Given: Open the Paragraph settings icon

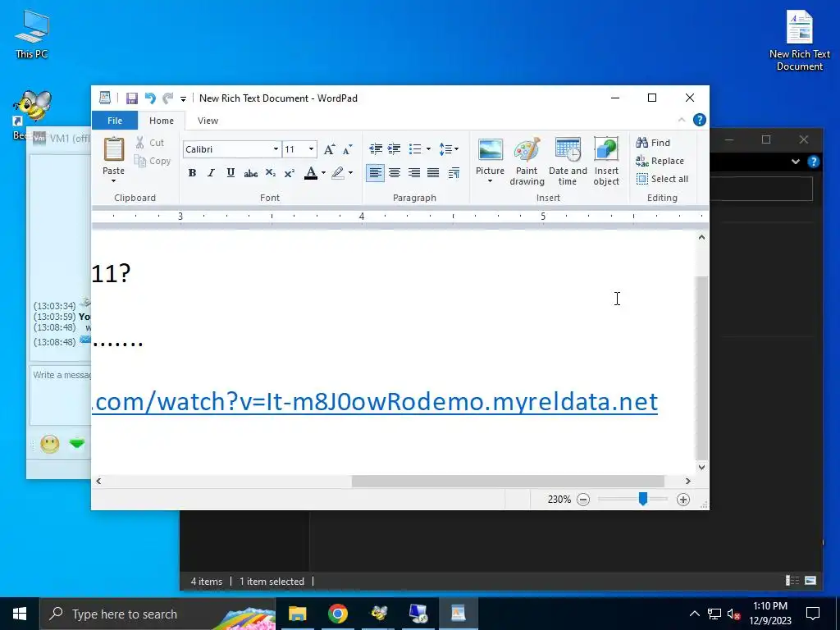Looking at the screenshot, I should pyautogui.click(x=454, y=172).
